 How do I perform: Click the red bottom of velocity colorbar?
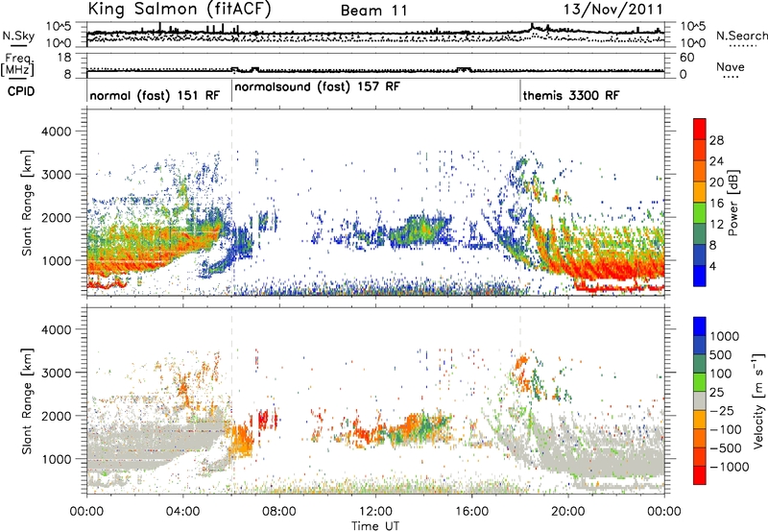(x=700, y=475)
